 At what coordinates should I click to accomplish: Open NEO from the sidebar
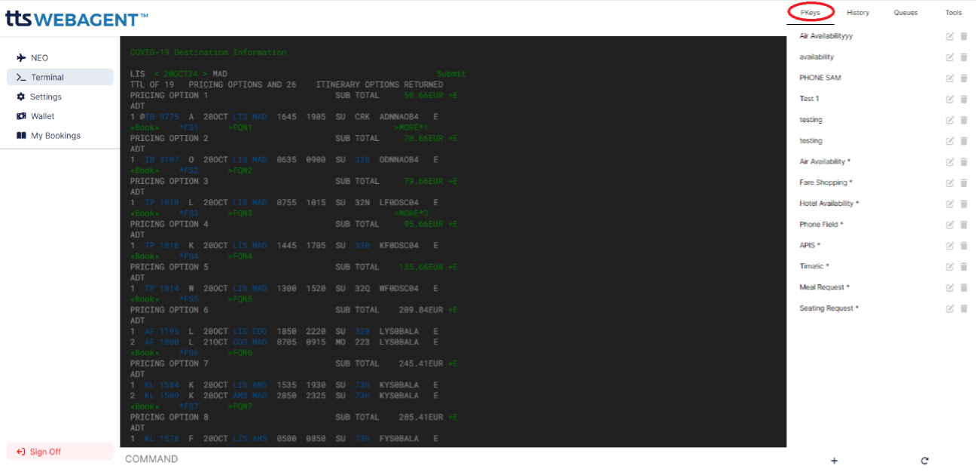[60, 58]
